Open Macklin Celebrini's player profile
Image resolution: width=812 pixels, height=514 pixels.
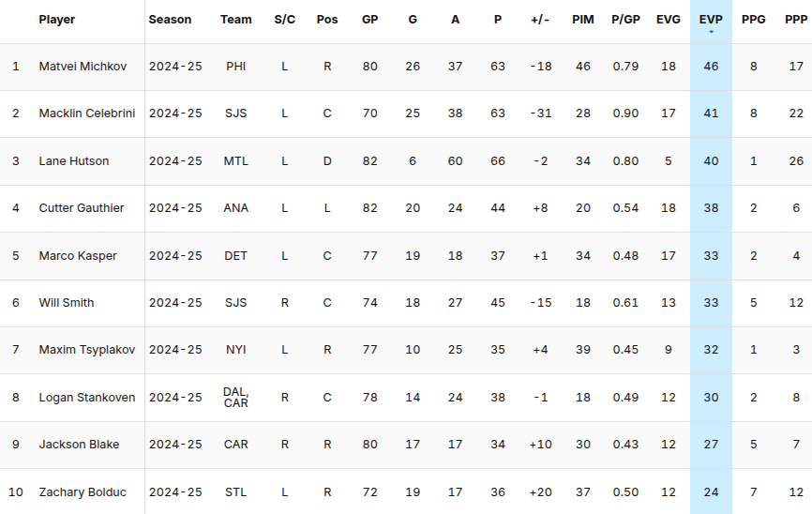(86, 113)
